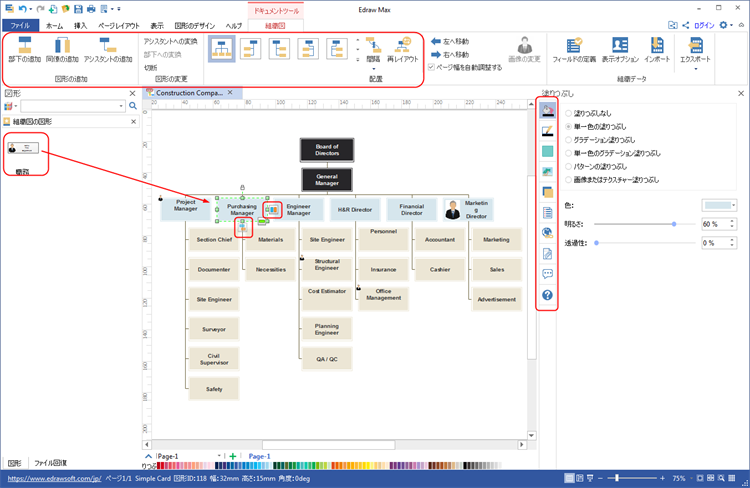Adjust the zoom slider in status bar
750x488 pixels.
pos(618,478)
